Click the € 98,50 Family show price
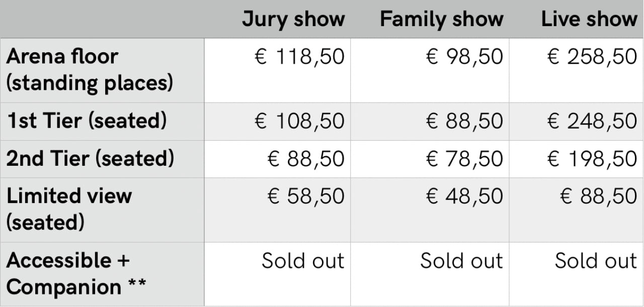This screenshot has width=644, height=307. [464, 57]
